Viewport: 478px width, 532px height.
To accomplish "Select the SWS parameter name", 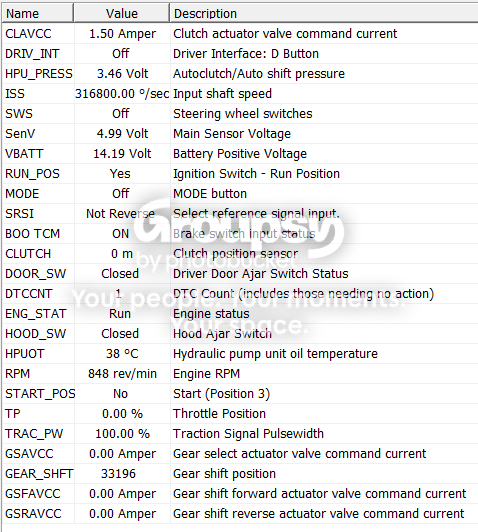I will coord(19,114).
